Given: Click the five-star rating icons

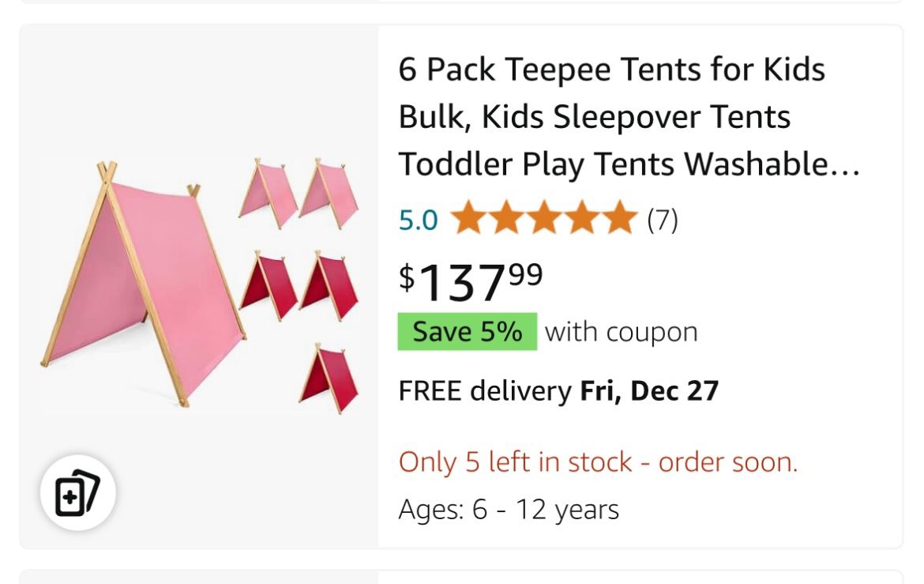Looking at the screenshot, I should pyautogui.click(x=543, y=219).
